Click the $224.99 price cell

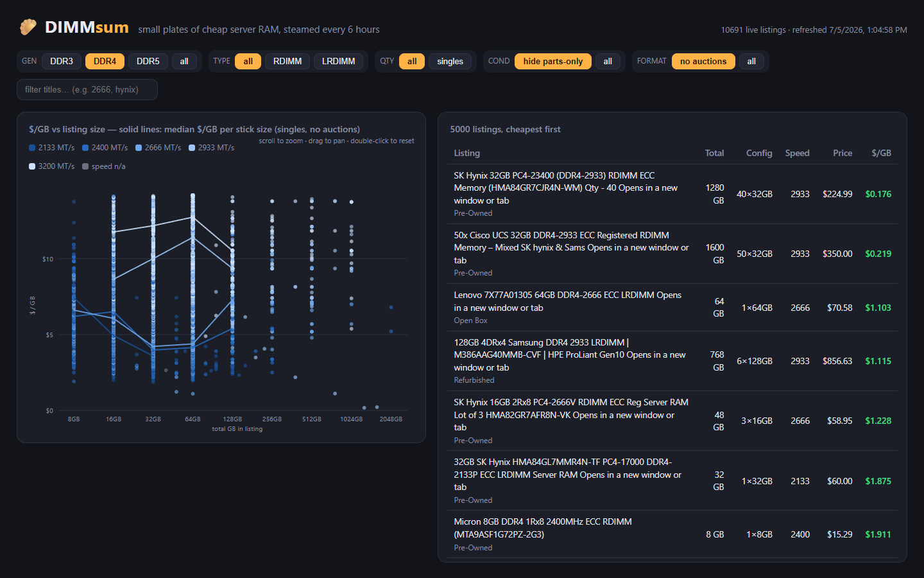(837, 194)
